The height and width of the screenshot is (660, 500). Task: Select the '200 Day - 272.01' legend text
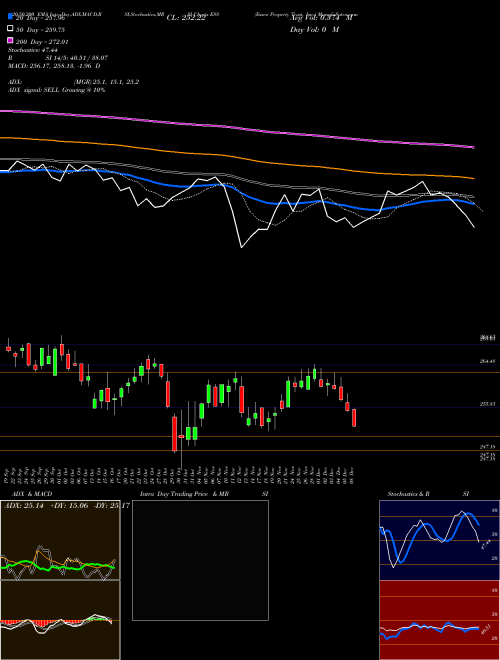[x=42, y=42]
